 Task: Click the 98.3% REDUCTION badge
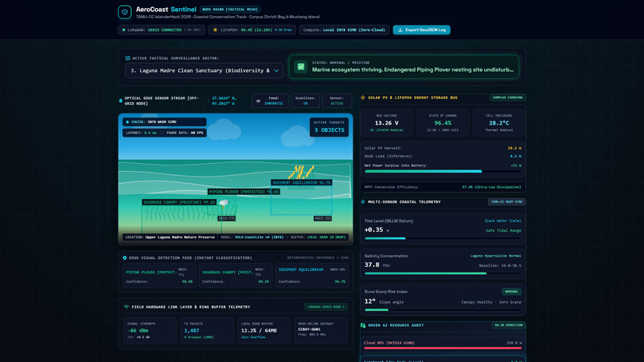click(508, 325)
